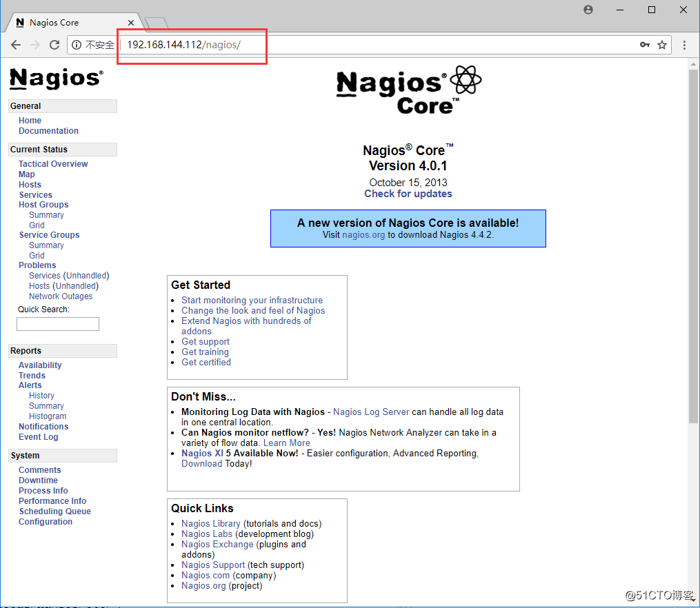700x608 pixels.
Task: Click the saved password key icon
Action: tap(645, 45)
